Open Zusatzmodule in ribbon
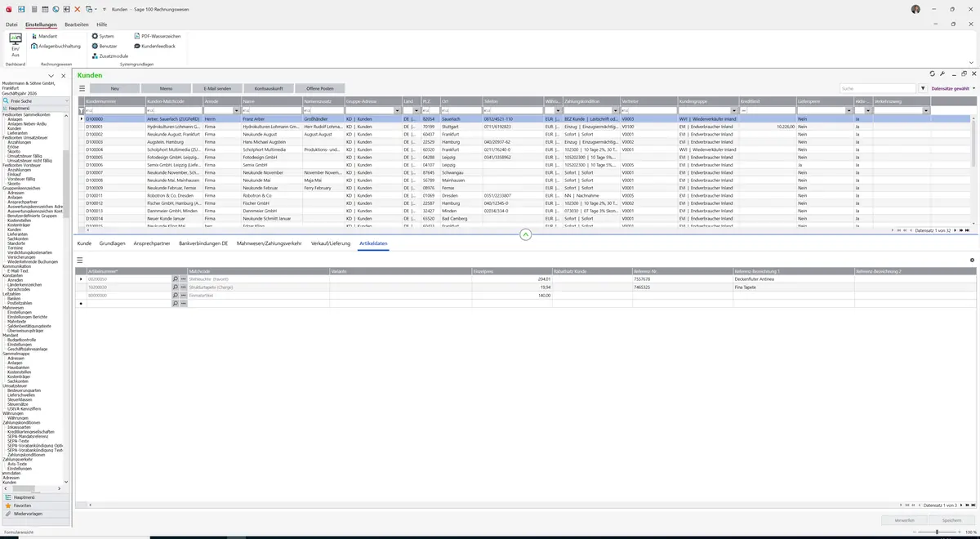This screenshot has width=980, height=539. tap(109, 56)
